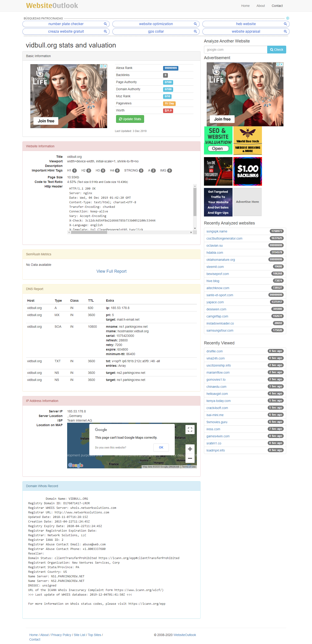
Task: Click the Advertise Here box
Action: pos(248,202)
